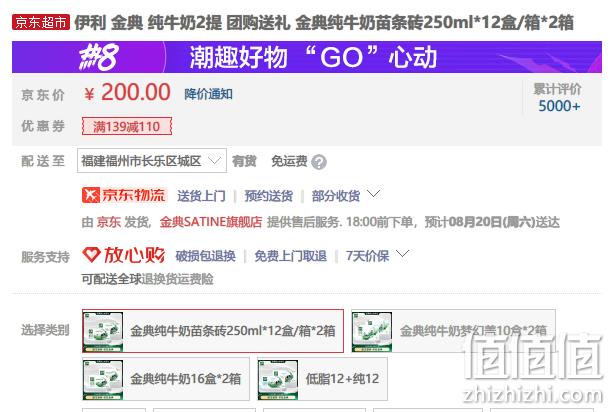This screenshot has height=412, width=612.
Task: Click the 免运费 text
Action: coord(289,161)
